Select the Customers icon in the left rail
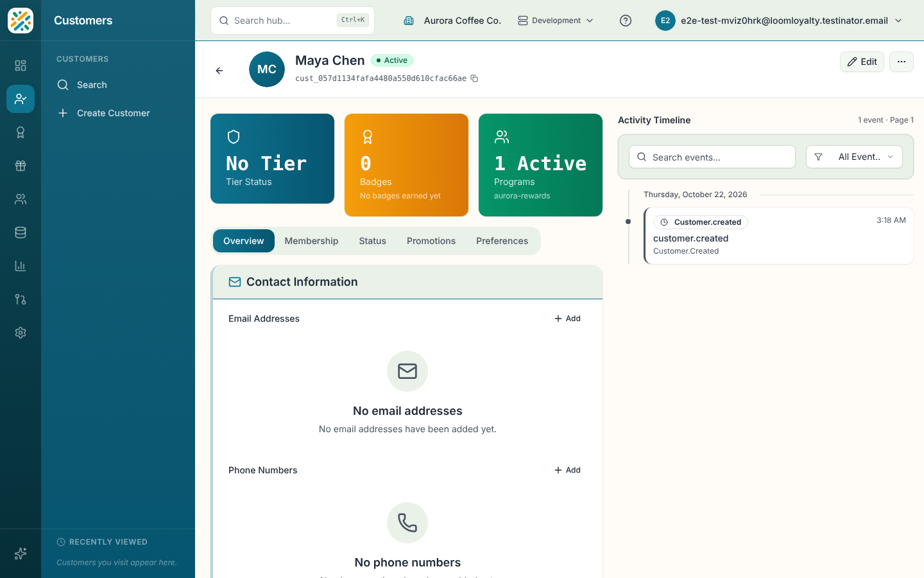The height and width of the screenshot is (578, 924). [x=21, y=99]
